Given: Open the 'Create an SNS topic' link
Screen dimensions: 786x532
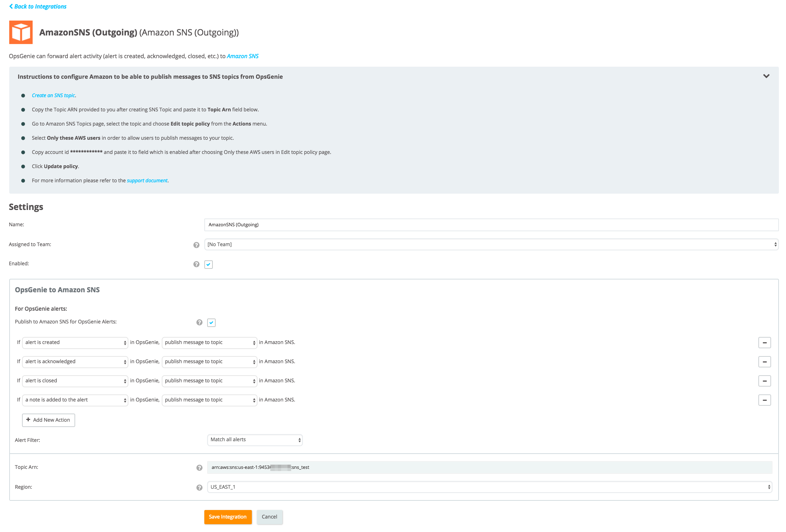Looking at the screenshot, I should point(53,95).
